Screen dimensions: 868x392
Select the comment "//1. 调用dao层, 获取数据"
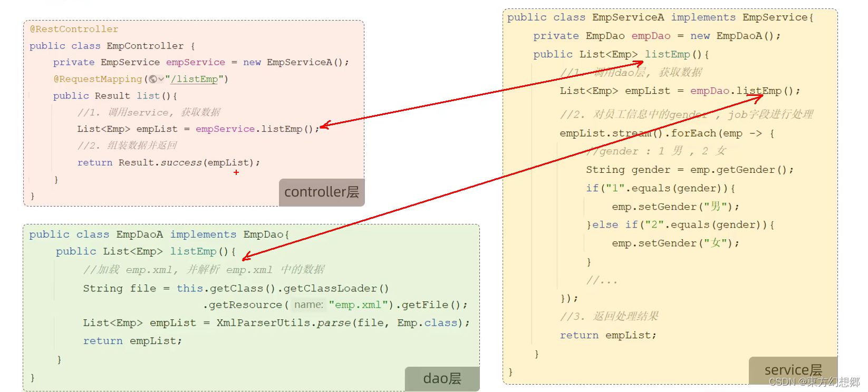(631, 72)
